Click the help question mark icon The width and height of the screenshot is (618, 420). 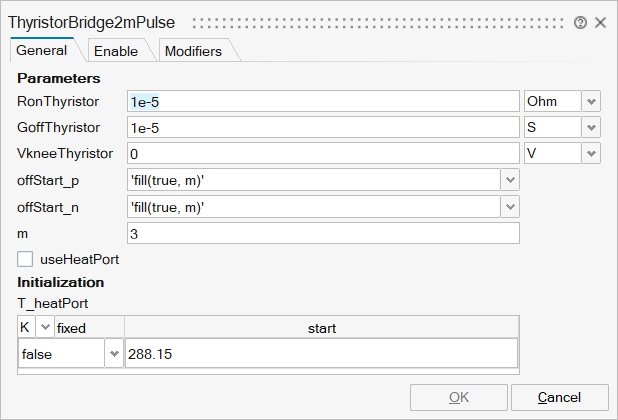(580, 21)
